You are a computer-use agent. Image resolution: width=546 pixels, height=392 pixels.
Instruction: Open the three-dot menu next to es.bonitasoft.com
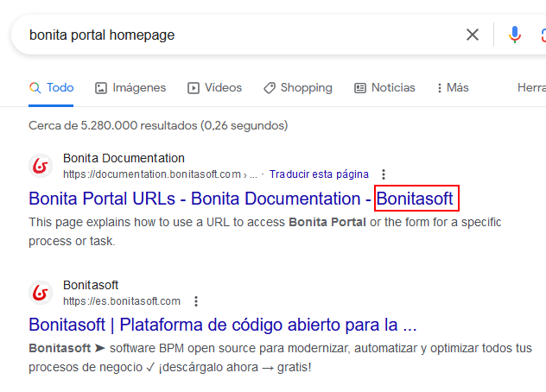(196, 301)
